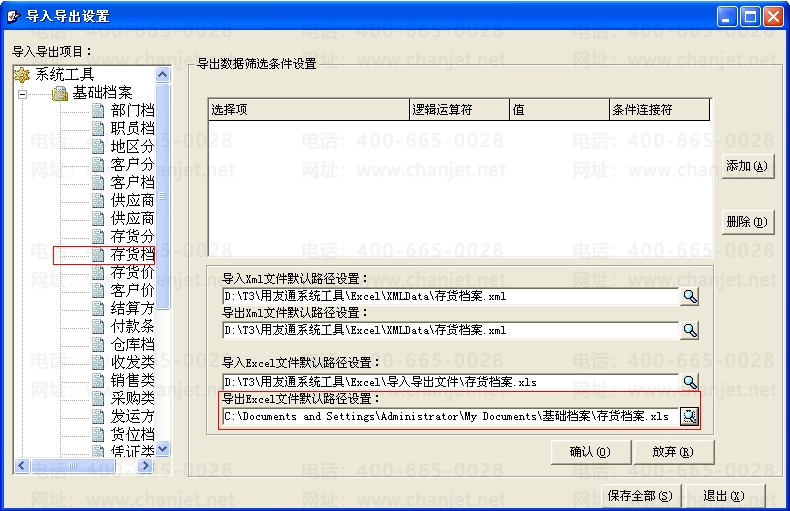Screen dimensions: 790x511
Task: Click export Excel path input field
Action: pos(450,416)
